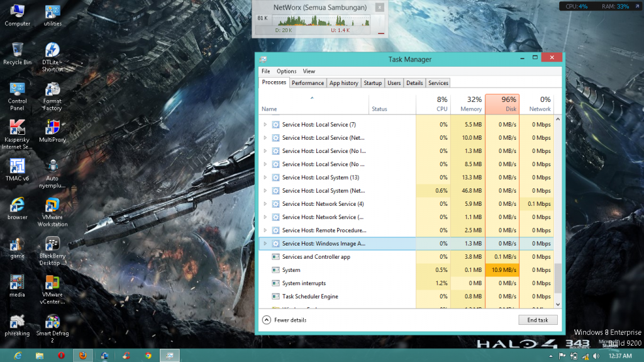
Task: Open the phreaking desktop folder
Action: [x=17, y=325]
